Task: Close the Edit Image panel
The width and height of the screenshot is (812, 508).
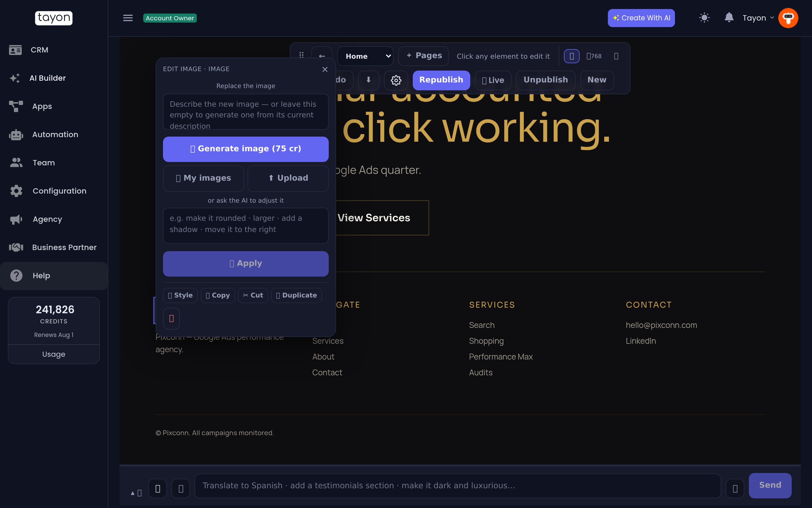Action: coord(325,69)
